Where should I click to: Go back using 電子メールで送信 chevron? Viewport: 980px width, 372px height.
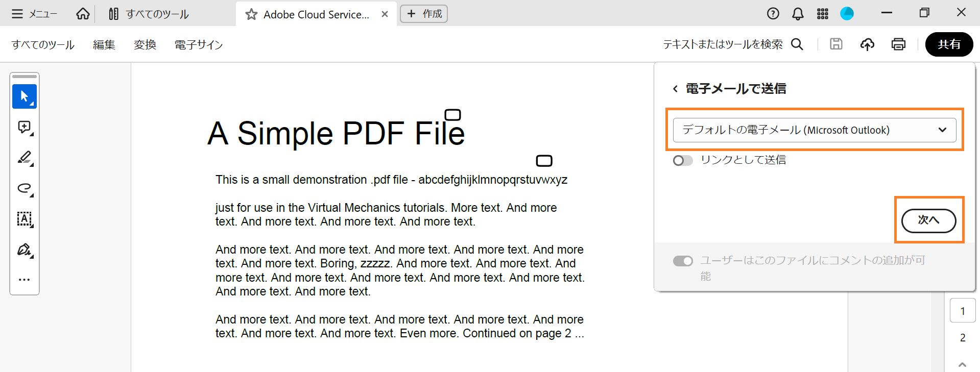point(675,89)
